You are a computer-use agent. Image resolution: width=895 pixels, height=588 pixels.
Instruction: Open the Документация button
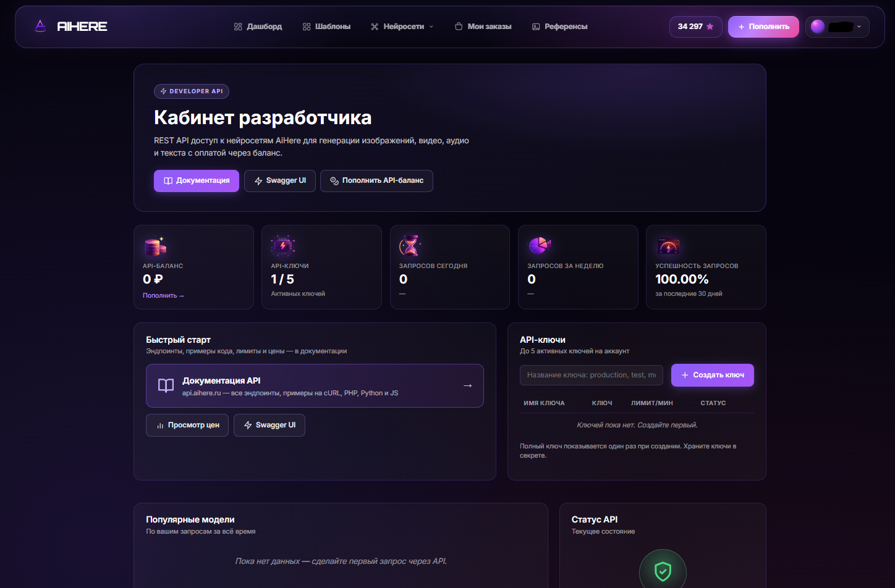click(197, 181)
